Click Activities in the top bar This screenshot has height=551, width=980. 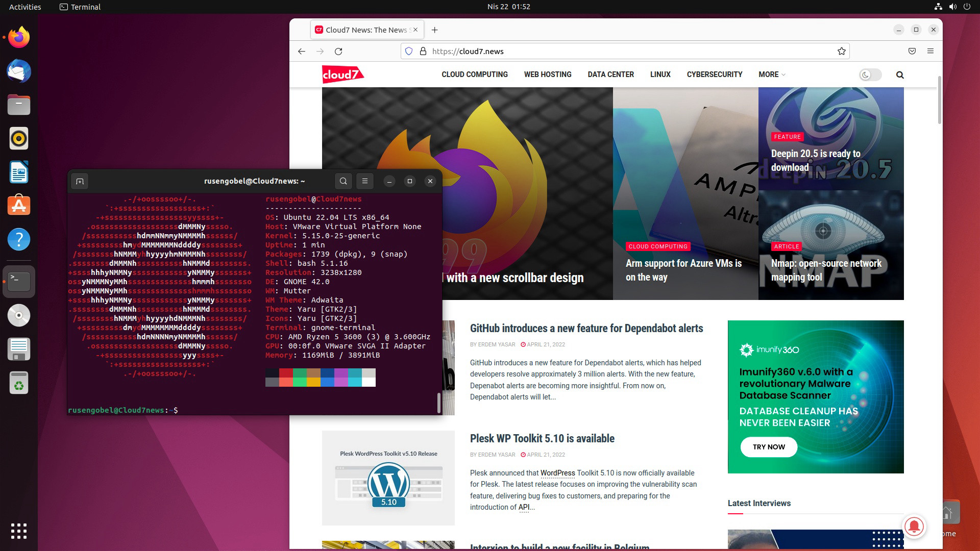(x=25, y=7)
